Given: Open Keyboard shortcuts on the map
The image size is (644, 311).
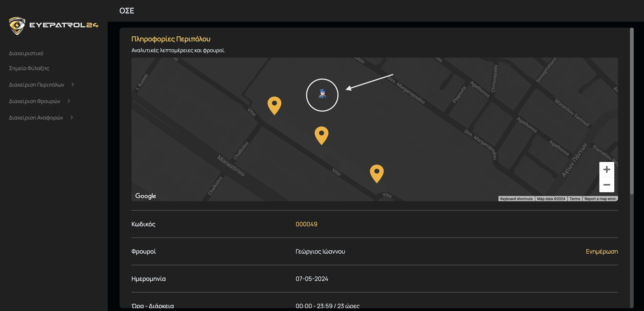Looking at the screenshot, I should (x=516, y=199).
